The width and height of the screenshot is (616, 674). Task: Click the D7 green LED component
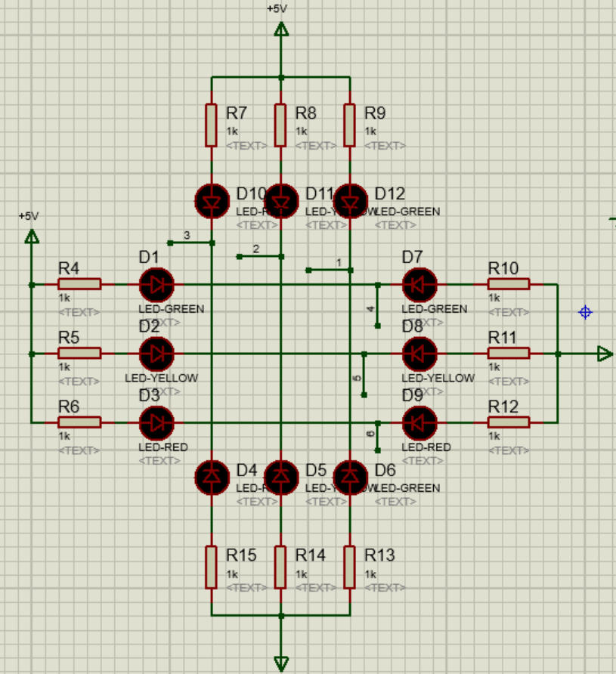click(419, 285)
